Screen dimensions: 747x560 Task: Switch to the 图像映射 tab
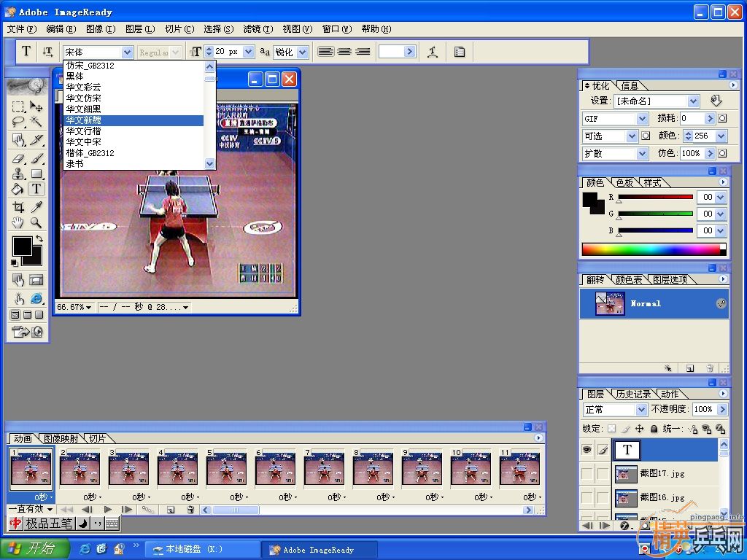61,438
